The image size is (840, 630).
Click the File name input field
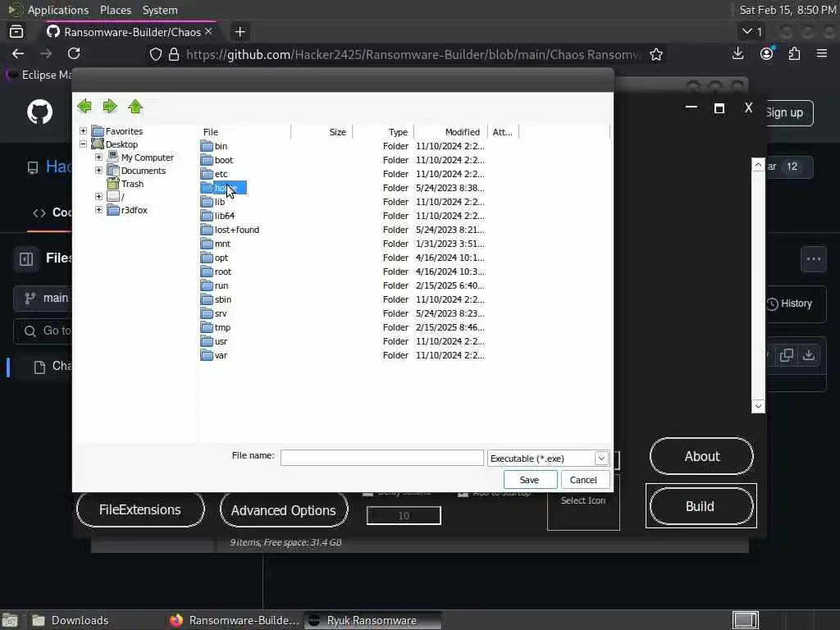coord(382,458)
